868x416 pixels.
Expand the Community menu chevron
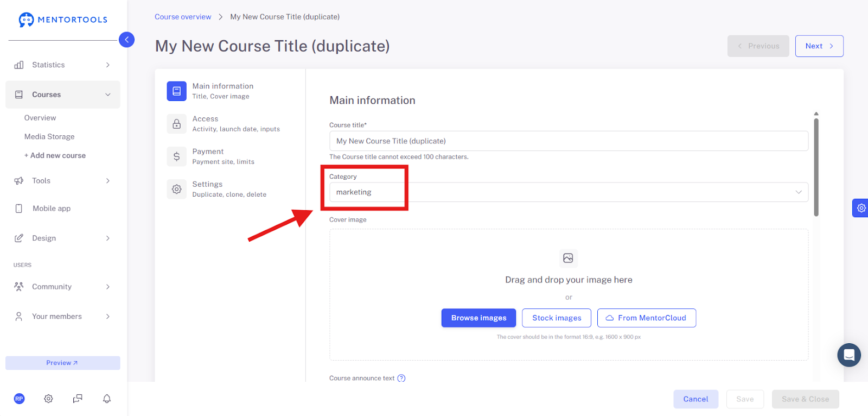coord(108,287)
